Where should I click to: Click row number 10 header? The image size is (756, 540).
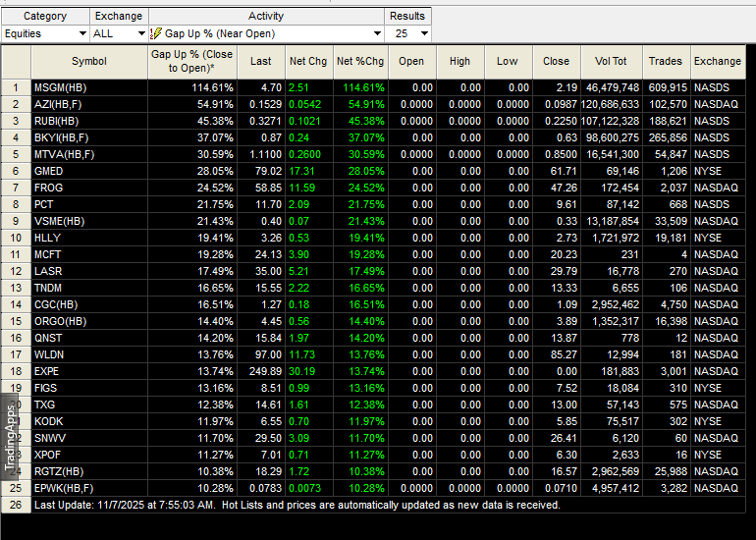coord(16,239)
